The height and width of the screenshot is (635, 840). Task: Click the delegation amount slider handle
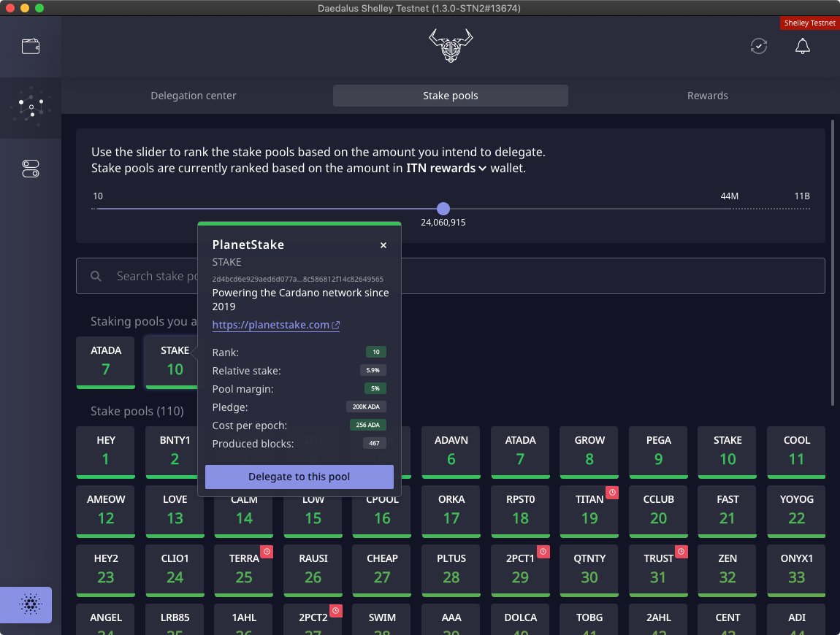pyautogui.click(x=443, y=209)
